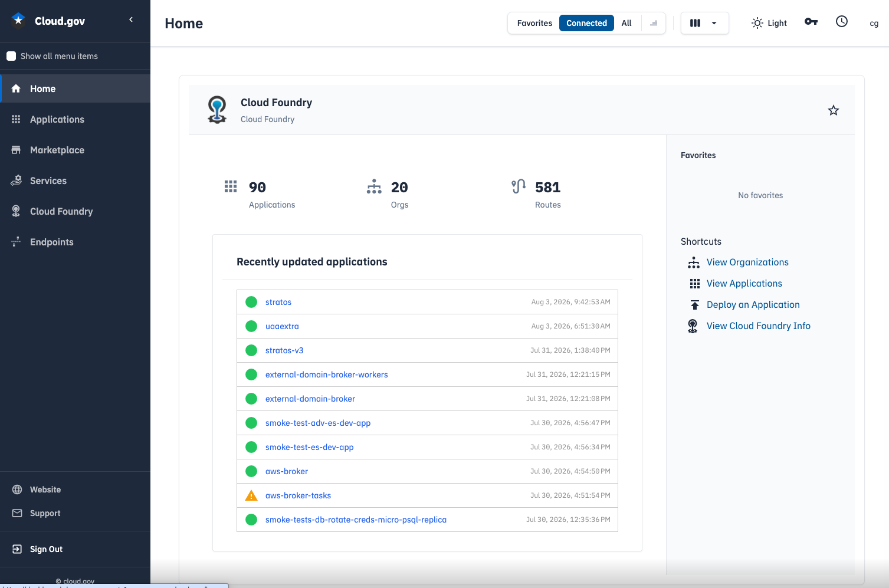Click the Website link in sidebar
889x588 pixels.
[45, 490]
